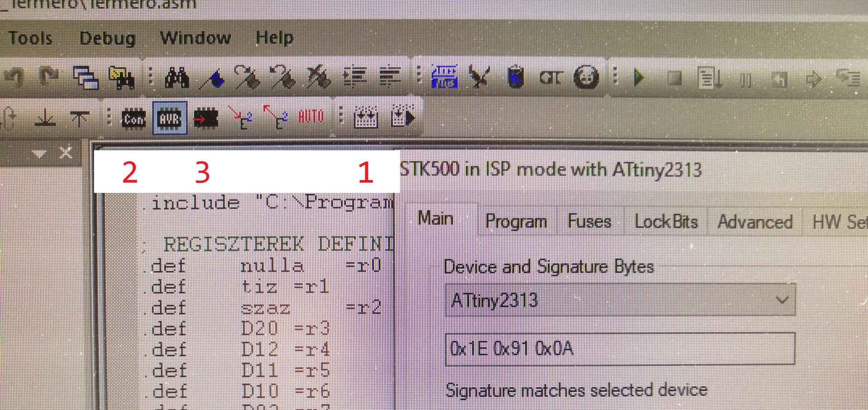Open the Debug menu
The width and height of the screenshot is (868, 410).
[108, 38]
